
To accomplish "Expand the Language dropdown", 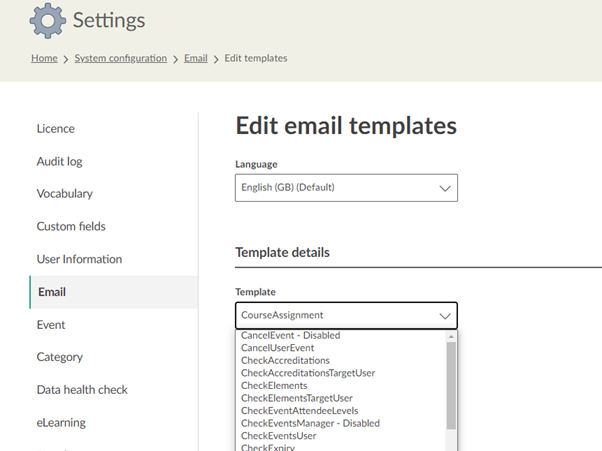I will [x=346, y=187].
